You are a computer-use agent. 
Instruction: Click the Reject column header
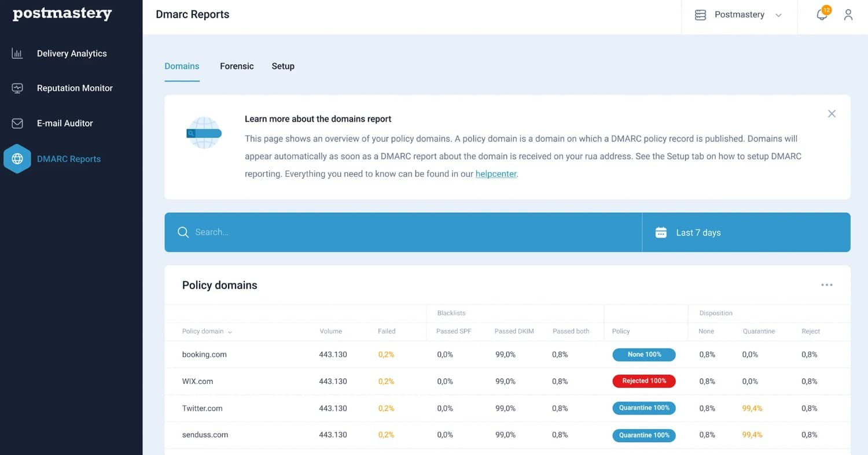[811, 331]
